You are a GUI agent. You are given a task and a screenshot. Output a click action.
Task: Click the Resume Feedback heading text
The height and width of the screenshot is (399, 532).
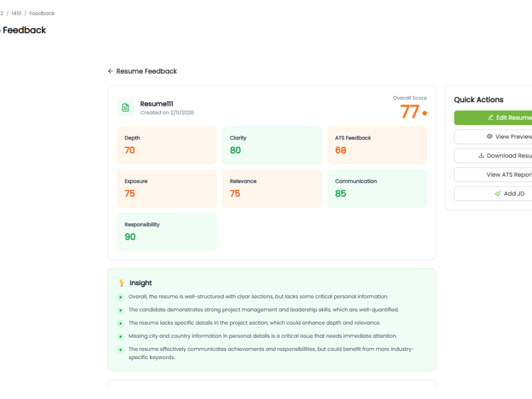(147, 71)
